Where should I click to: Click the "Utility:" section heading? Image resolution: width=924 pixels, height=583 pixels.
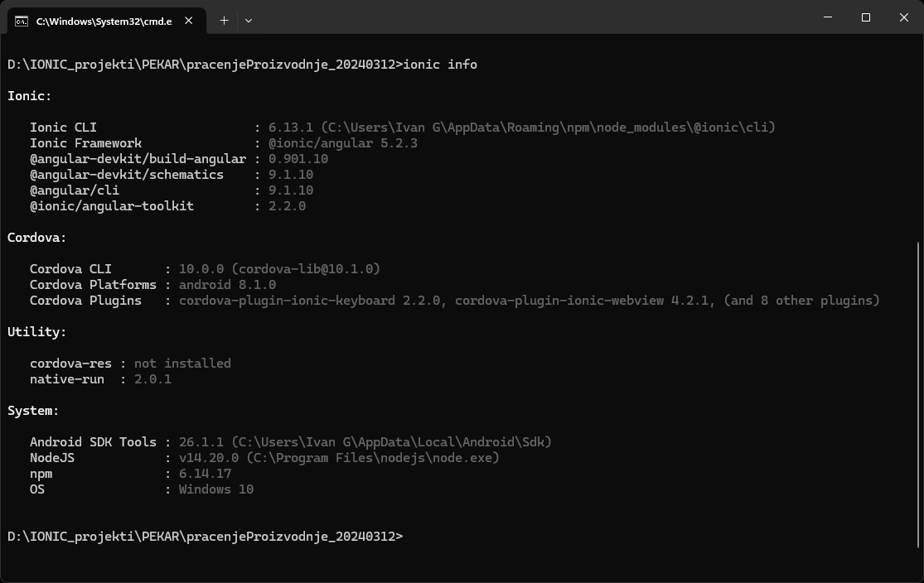click(x=37, y=331)
